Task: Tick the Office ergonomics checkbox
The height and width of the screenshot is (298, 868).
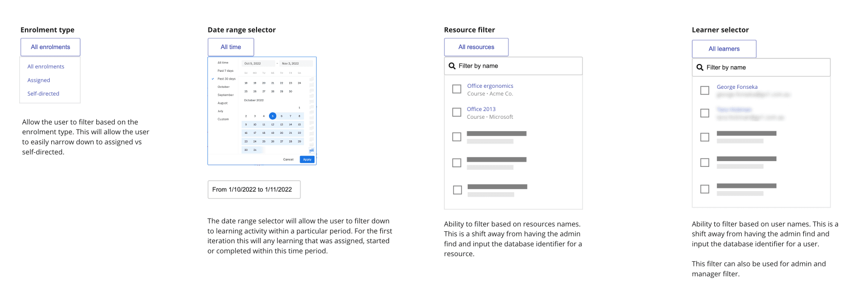Action: 457,89
